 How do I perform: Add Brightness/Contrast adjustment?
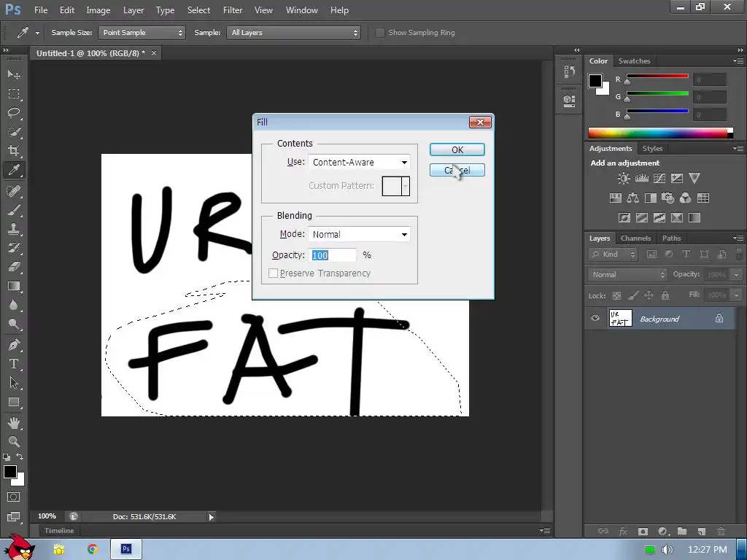coord(624,179)
